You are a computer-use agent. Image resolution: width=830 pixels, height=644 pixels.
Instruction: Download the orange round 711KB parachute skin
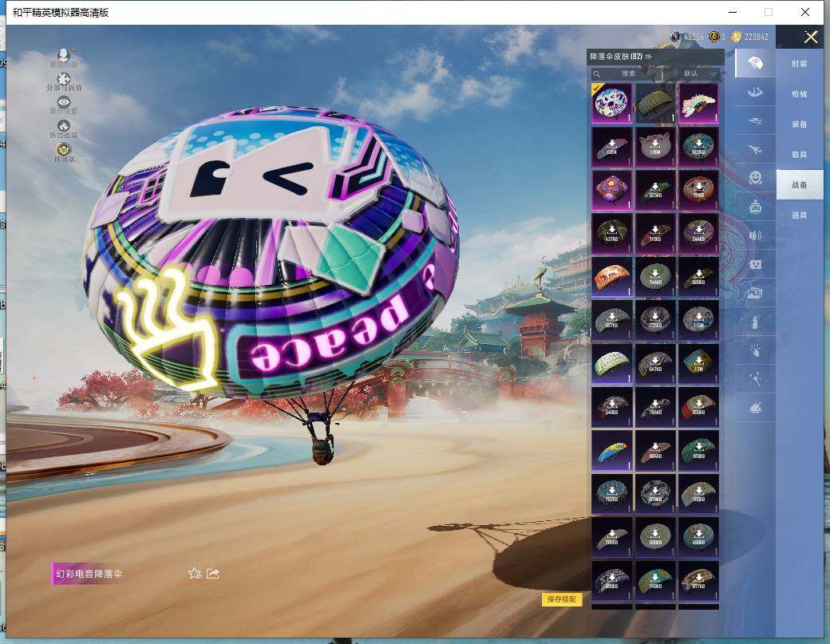click(x=698, y=190)
